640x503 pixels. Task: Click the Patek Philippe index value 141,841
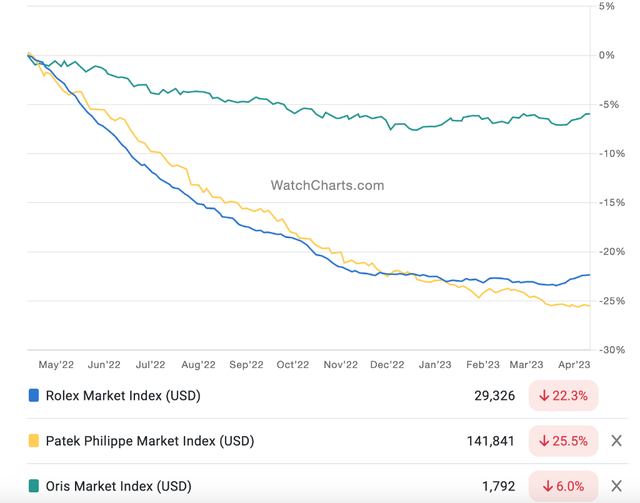click(x=490, y=441)
